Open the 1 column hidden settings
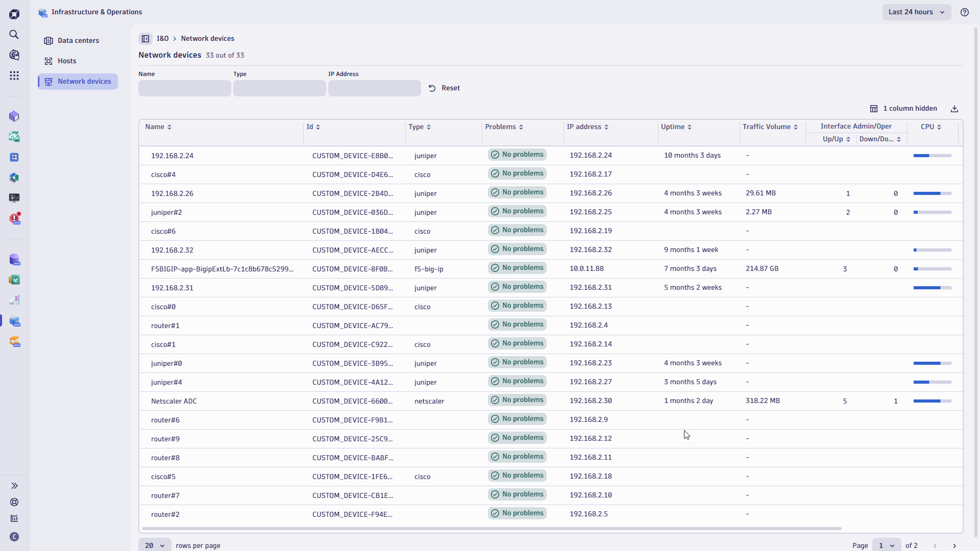Screen dimensions: 980x551 904,109
